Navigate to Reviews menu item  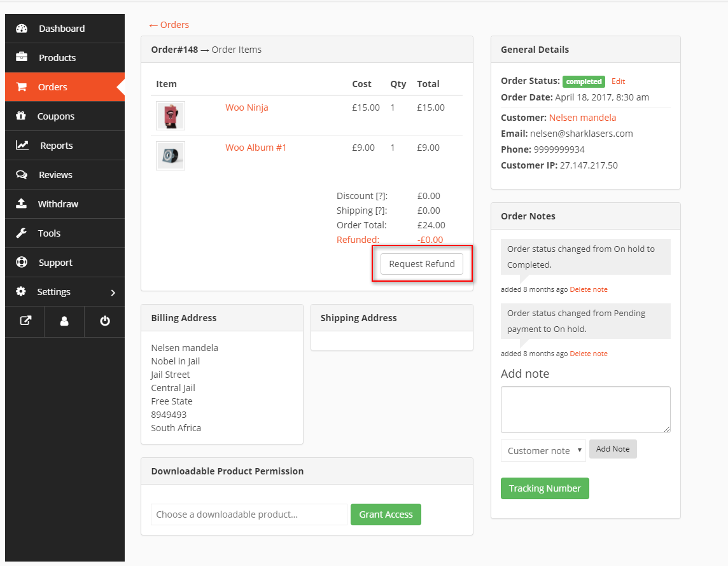pos(65,174)
